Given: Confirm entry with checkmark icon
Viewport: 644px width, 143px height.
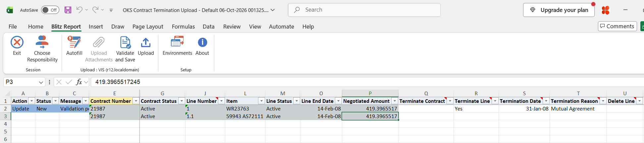Looking at the screenshot, I should click(x=69, y=82).
